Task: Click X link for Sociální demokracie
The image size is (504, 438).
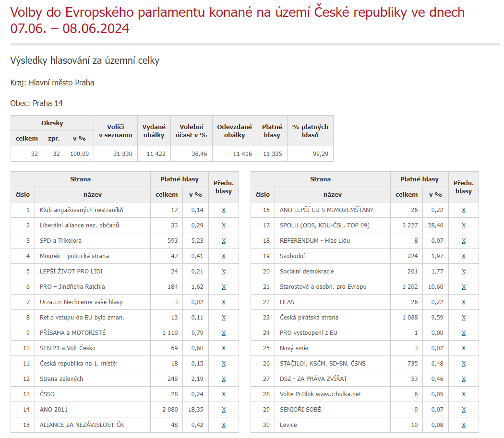Action: tap(464, 271)
